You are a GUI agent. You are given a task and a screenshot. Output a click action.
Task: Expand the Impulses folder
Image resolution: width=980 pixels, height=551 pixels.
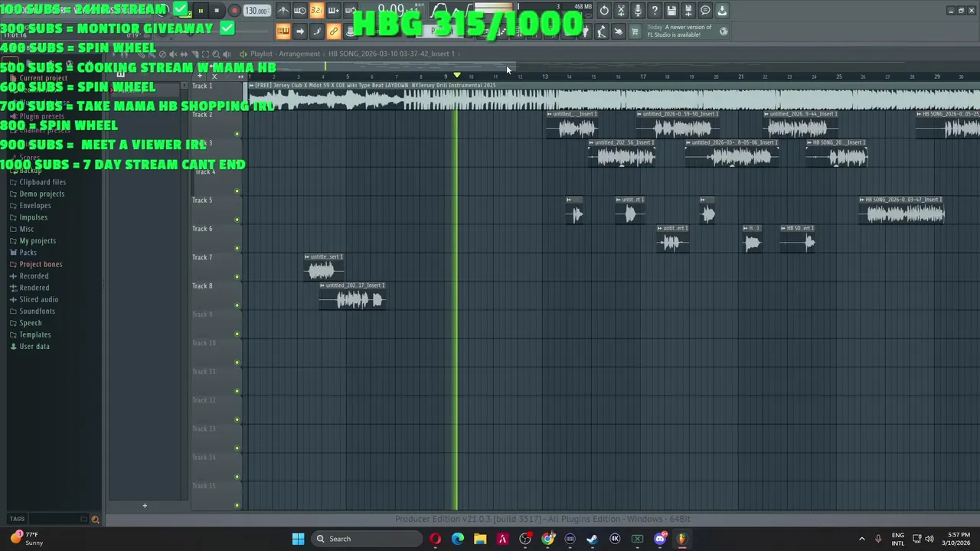point(33,217)
